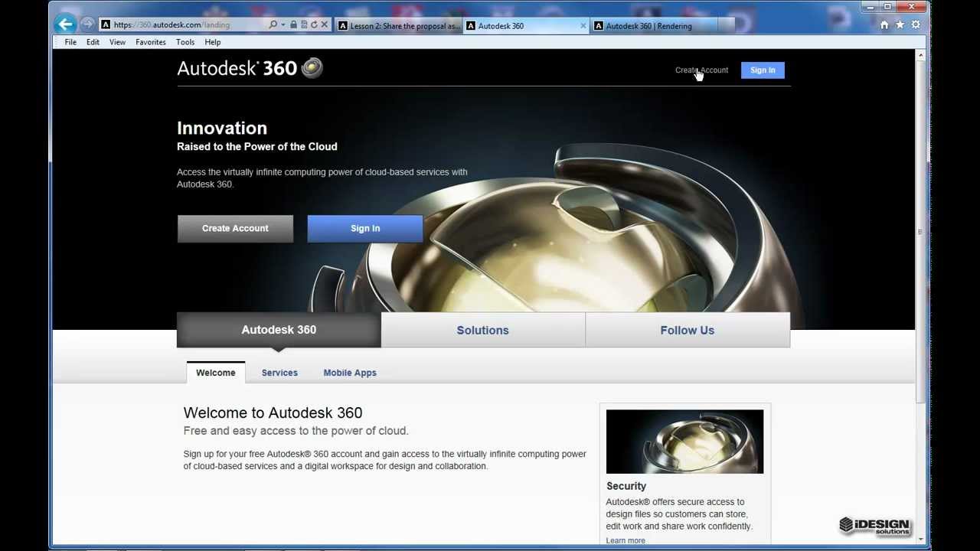Click the browser forward arrow
Image resolution: width=980 pixels, height=551 pixels.
[x=87, y=24]
